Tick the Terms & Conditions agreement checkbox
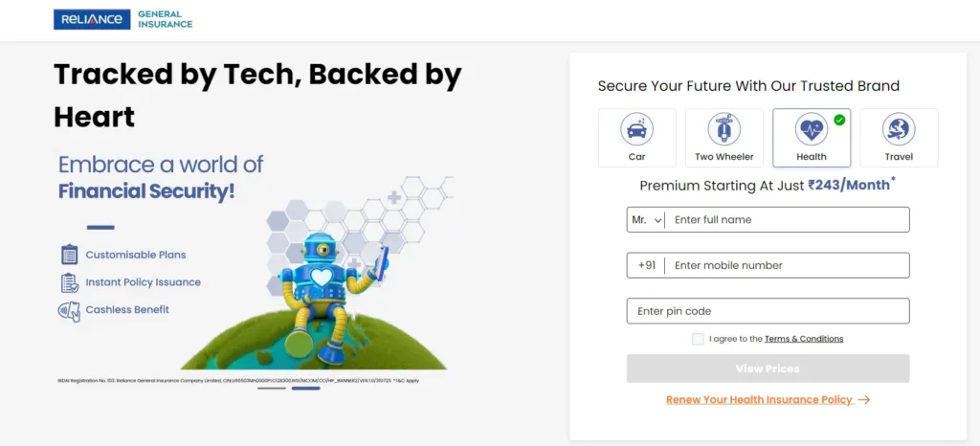 pos(698,339)
